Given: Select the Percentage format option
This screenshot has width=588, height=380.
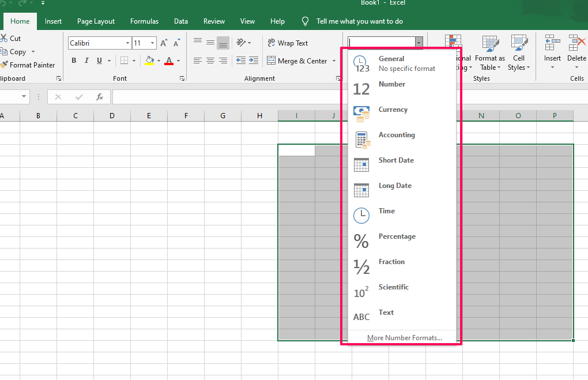Looking at the screenshot, I should (397, 236).
